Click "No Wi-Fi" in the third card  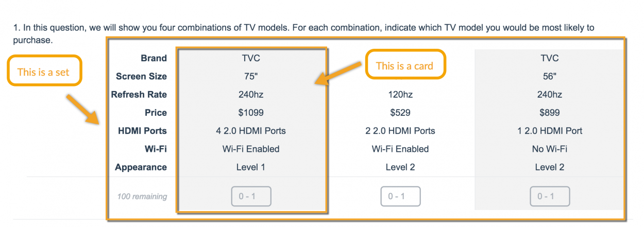(x=550, y=149)
